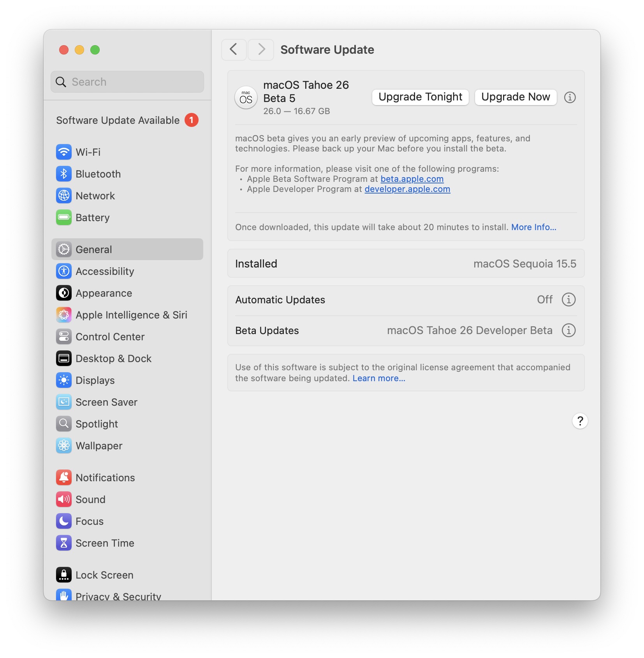644x658 pixels.
Task: Select the Apple Intelligence & Siri icon
Action: click(64, 315)
